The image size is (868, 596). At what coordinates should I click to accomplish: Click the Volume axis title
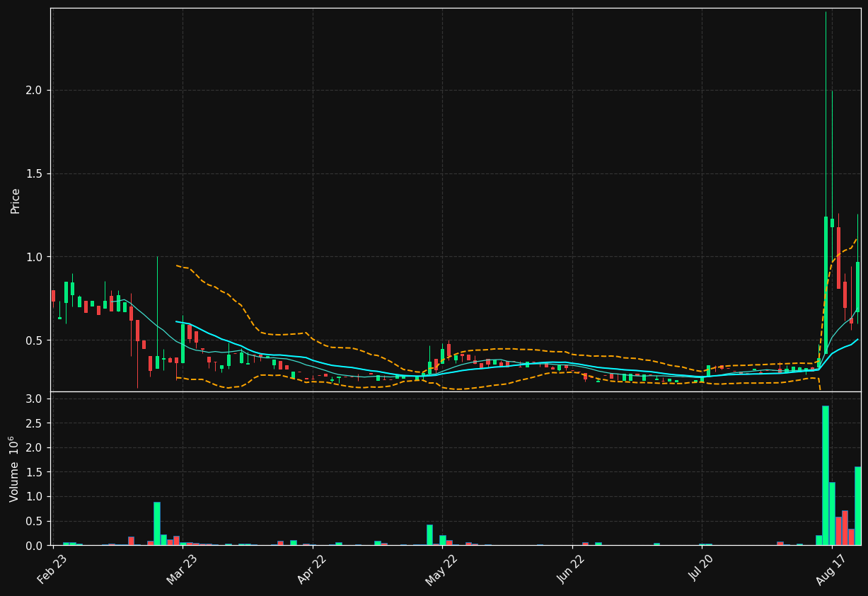[15, 469]
